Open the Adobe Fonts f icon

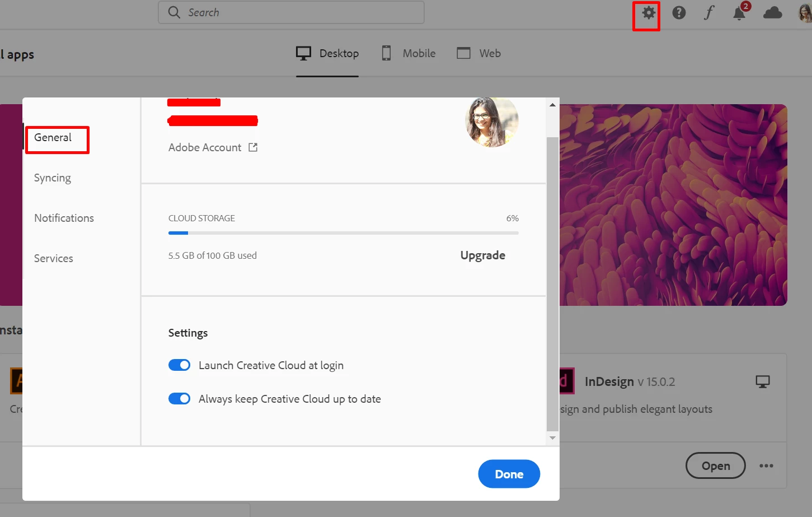(x=709, y=13)
